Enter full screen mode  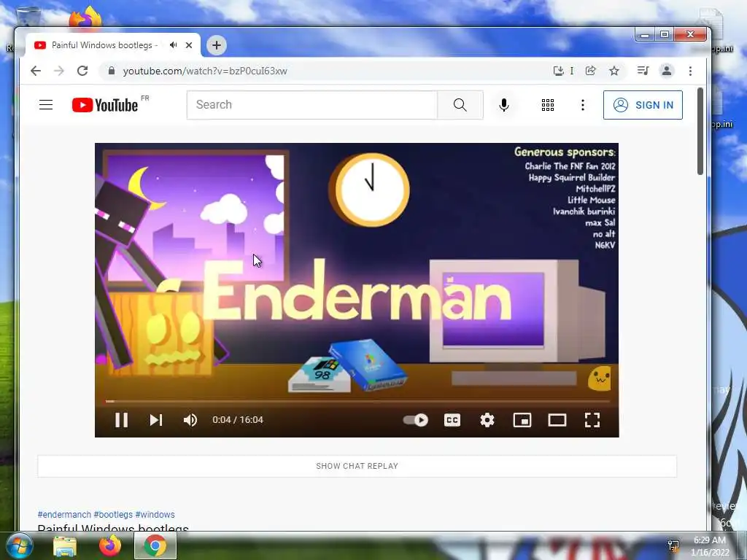592,420
